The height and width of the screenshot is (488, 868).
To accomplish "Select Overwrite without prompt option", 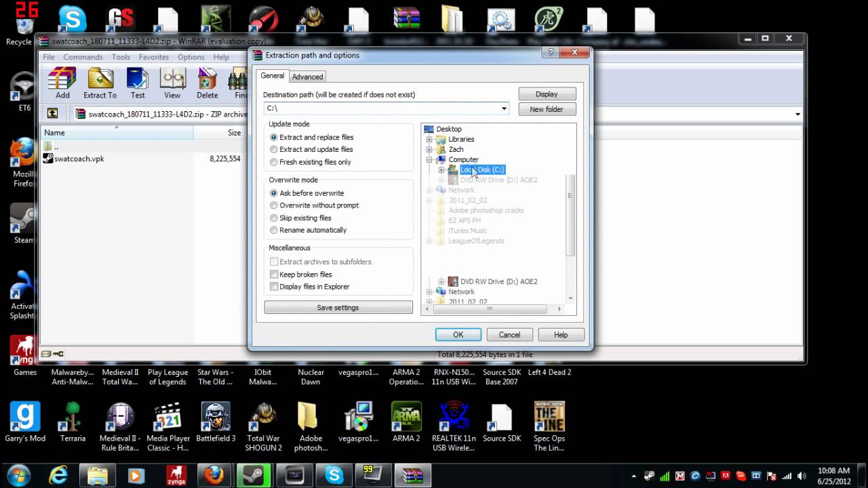I will [315, 205].
